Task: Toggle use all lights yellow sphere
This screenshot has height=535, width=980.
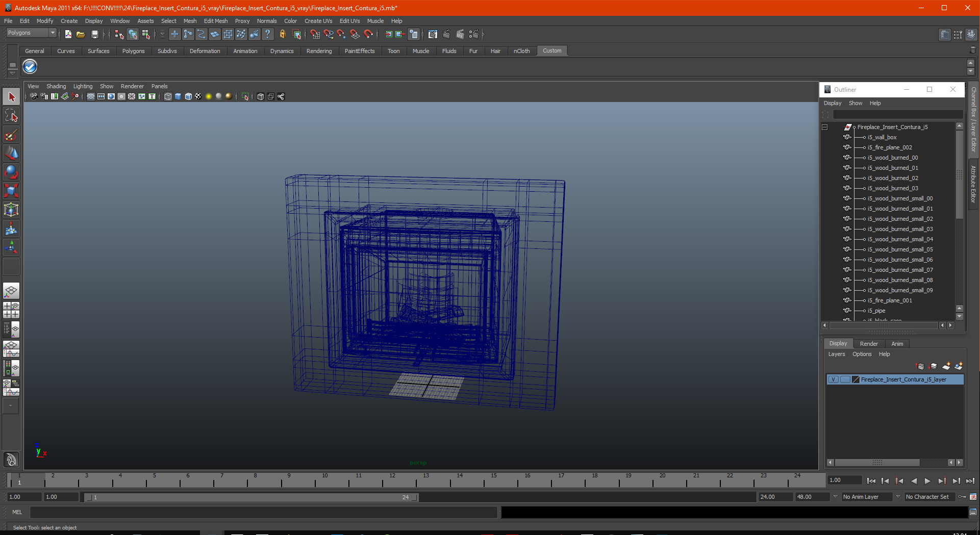Action: pos(209,96)
